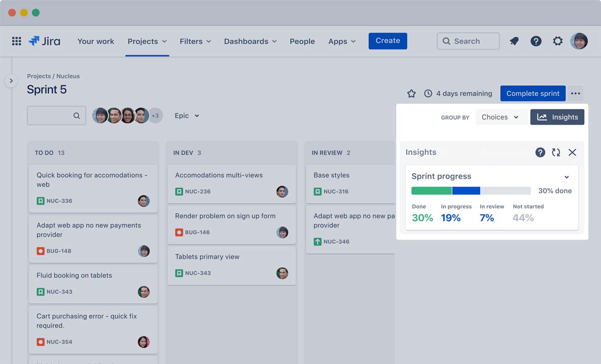
Task: Click the Sprint progress bar
Action: 471,191
